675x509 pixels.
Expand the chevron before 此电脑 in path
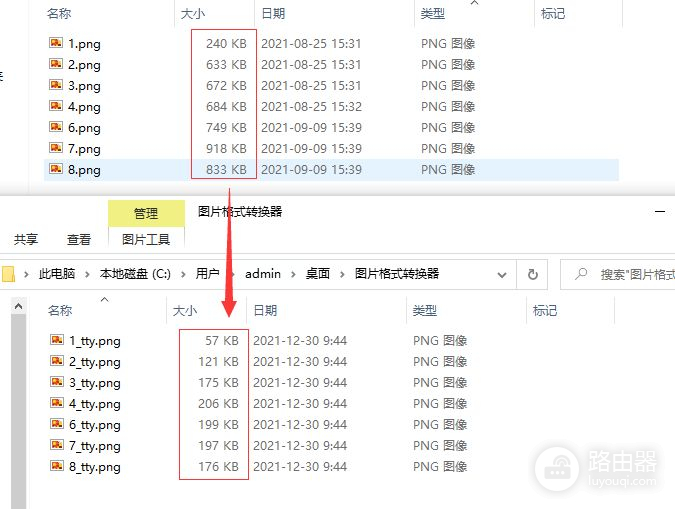26,274
